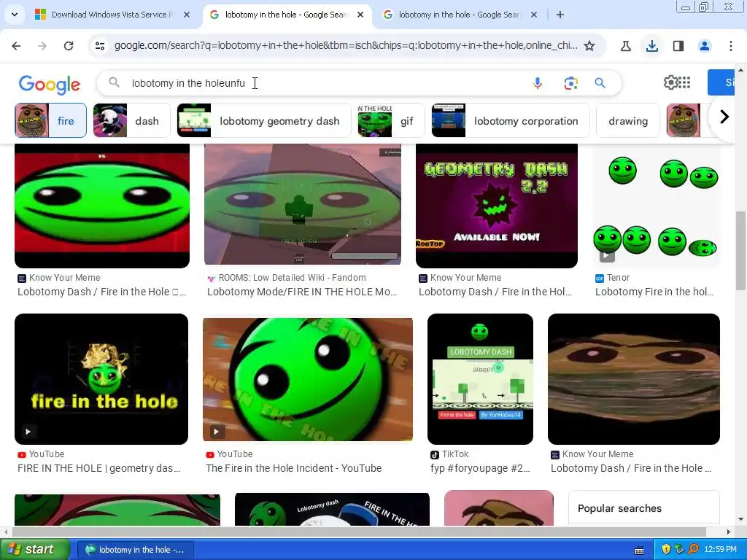The image size is (747, 560).
Task: Click the Popular searches heading
Action: point(619,508)
